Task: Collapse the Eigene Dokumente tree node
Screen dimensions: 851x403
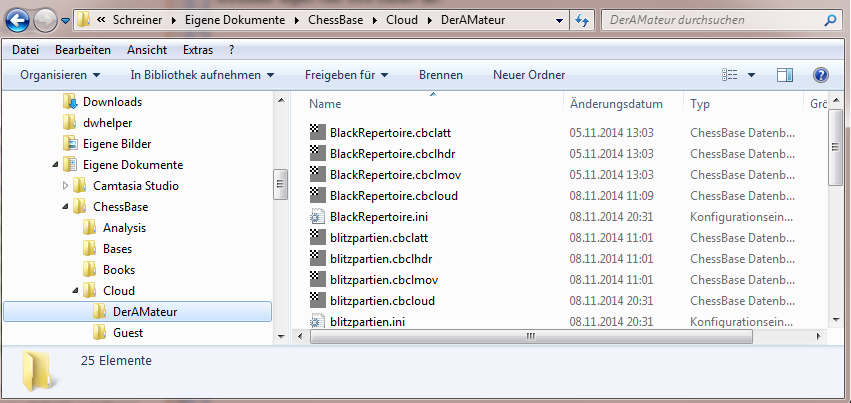Action: click(55, 164)
